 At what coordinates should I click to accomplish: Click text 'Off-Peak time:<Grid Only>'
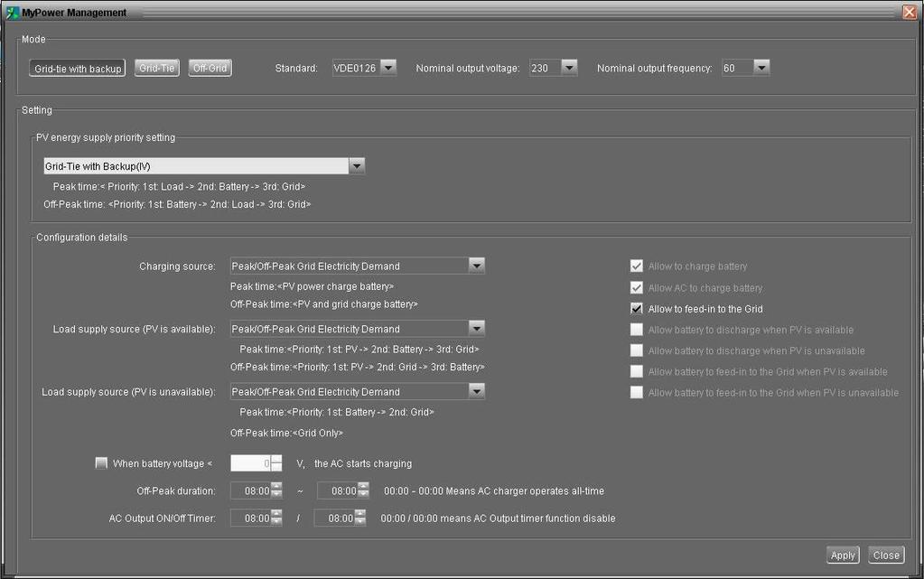pos(286,433)
